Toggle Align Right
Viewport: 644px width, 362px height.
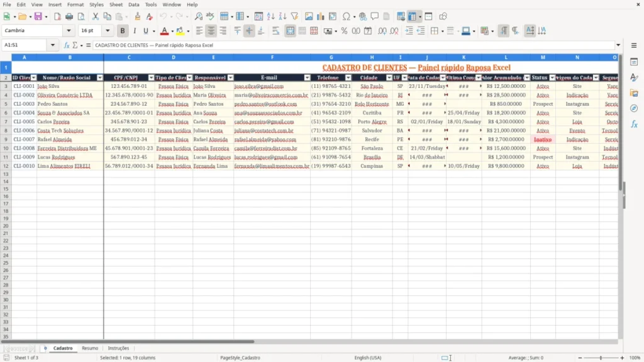223,31
